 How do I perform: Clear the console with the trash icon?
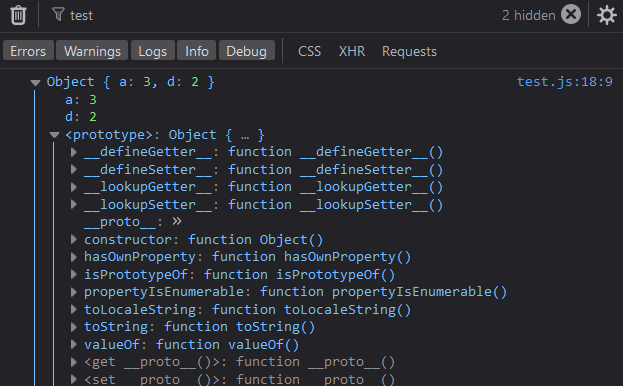click(x=18, y=15)
